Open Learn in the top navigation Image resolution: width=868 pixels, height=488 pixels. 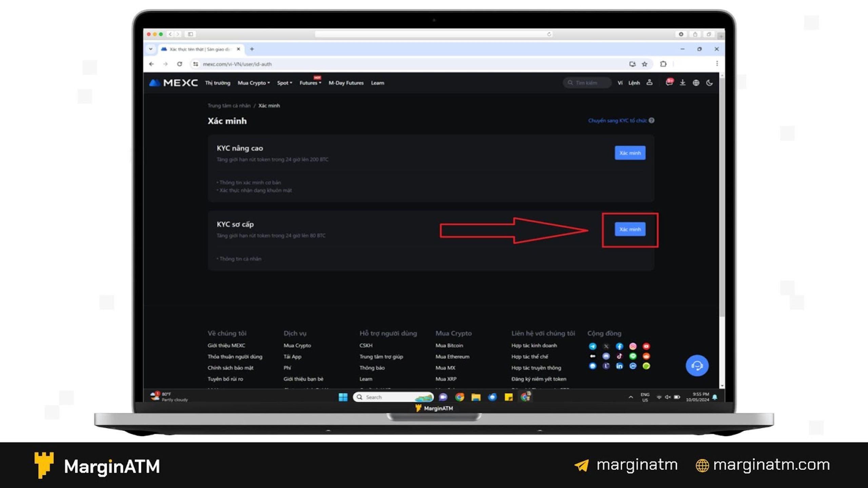tap(377, 83)
